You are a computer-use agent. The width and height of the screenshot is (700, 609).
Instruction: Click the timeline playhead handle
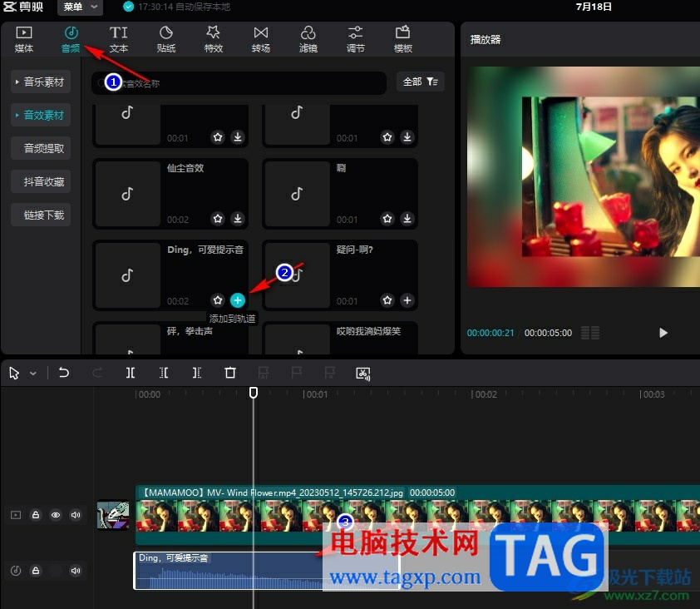point(253,393)
